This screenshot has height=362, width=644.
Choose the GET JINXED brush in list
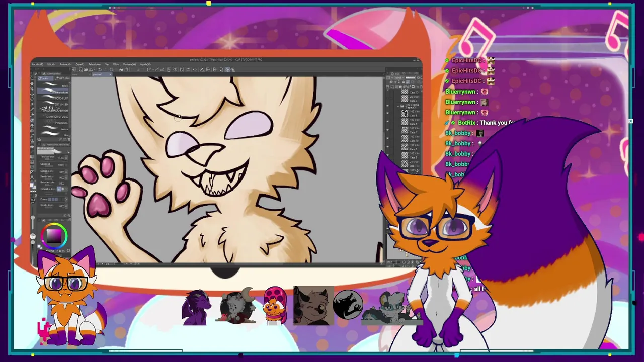[53, 104]
